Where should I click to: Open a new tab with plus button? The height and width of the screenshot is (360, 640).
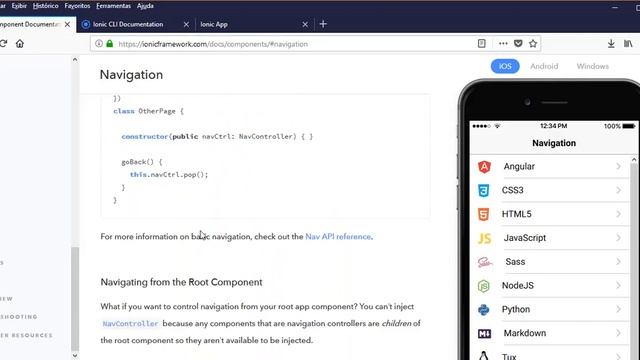[323, 24]
